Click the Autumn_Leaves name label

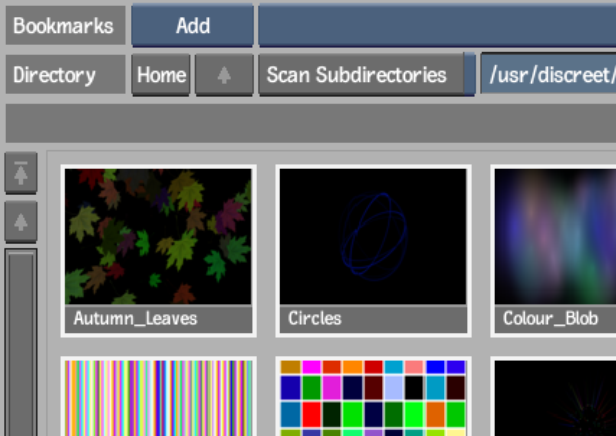[x=135, y=318]
